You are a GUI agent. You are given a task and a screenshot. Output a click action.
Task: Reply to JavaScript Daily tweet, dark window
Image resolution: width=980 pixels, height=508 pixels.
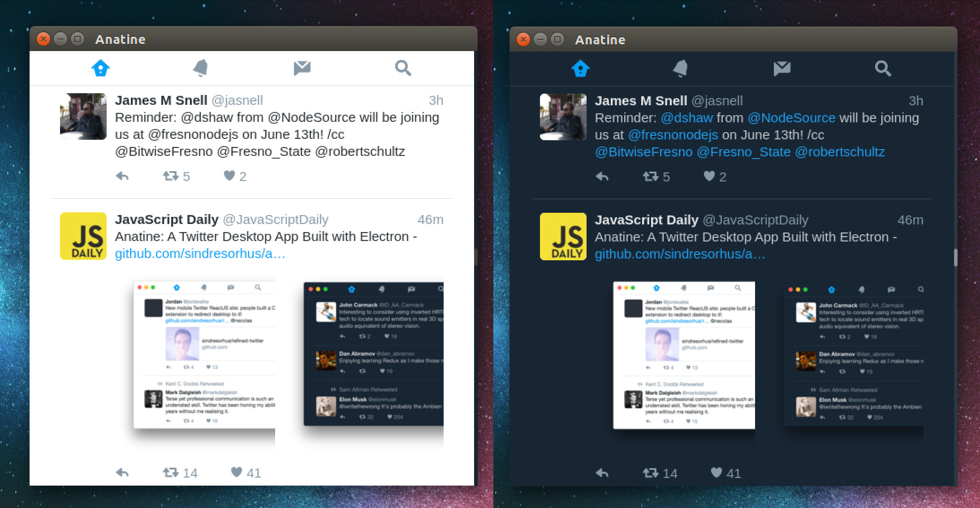tap(602, 473)
